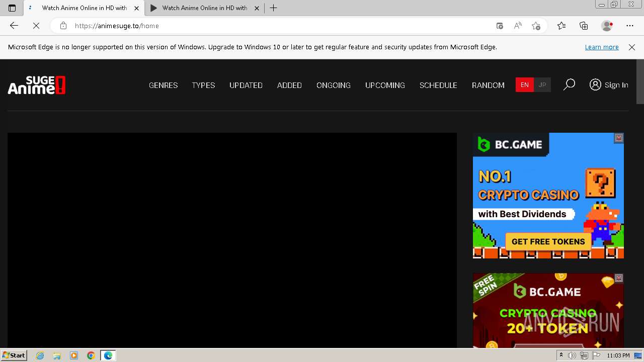Select the Edge taskbar button
The width and height of the screenshot is (644, 362).
[x=108, y=355]
